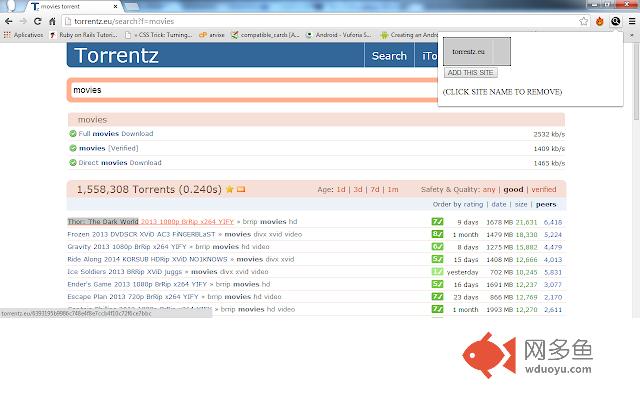The image size is (640, 400).
Task: Filter torrents by age 1d
Action: 341,189
